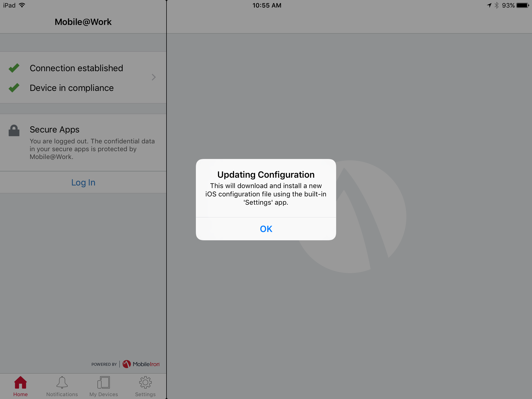
Task: Select the 'Device in compliance' text
Action: (72, 88)
